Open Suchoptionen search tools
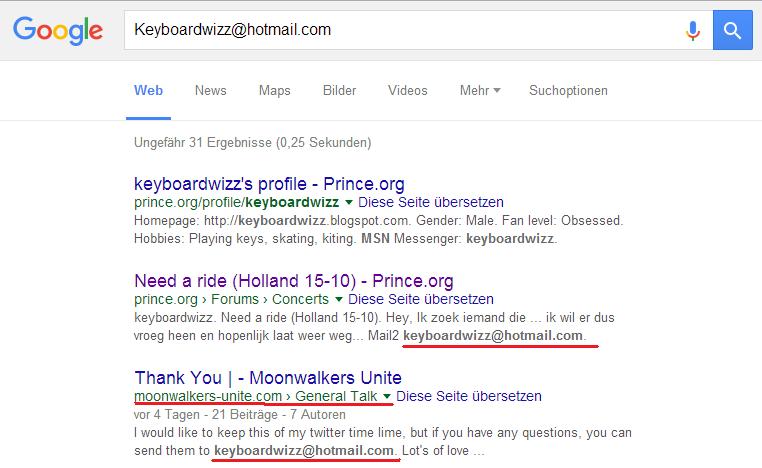The width and height of the screenshot is (762, 468). point(568,90)
